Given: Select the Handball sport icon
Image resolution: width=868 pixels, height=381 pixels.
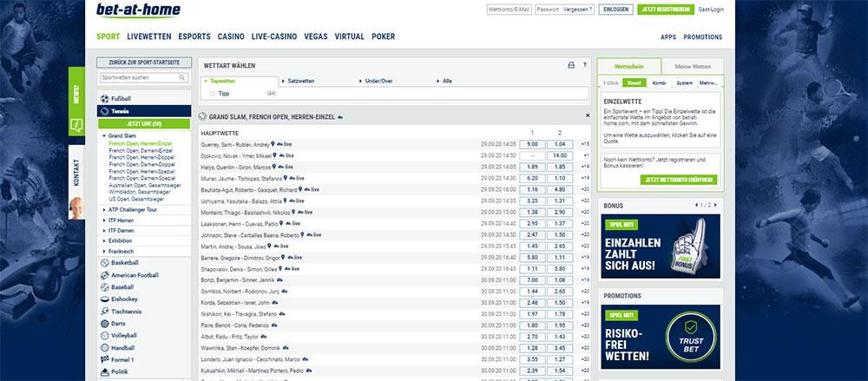Looking at the screenshot, I should [105, 348].
